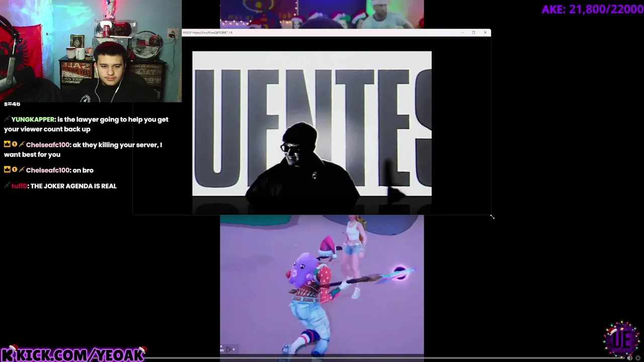Screen dimensions: 644x362
Task: Click YUNGKAPPER's lawyer viewer count message
Action: tap(86, 124)
